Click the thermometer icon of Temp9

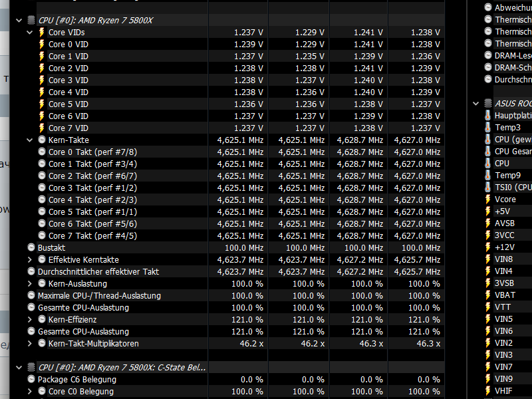point(487,175)
